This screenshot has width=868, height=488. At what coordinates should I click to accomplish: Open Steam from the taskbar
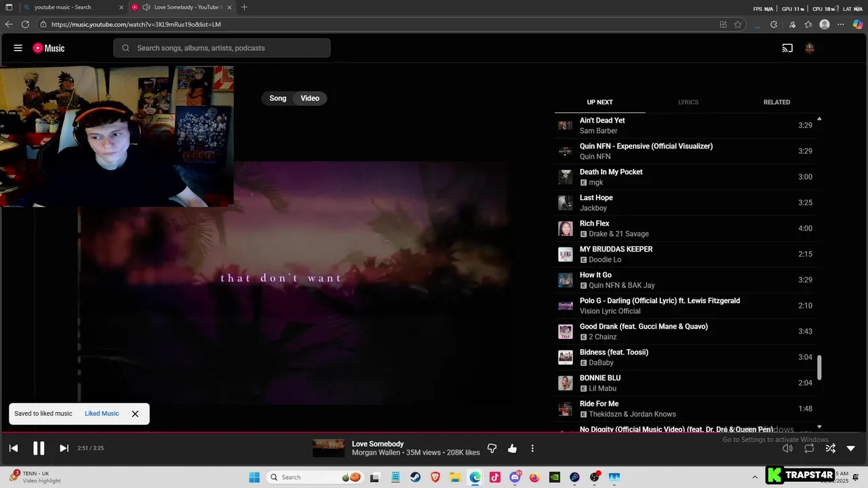416,477
